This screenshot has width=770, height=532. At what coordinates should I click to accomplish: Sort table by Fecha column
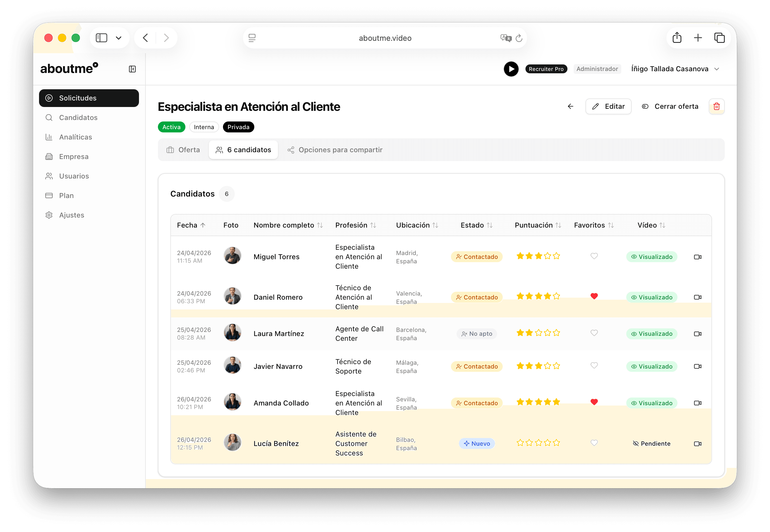pyautogui.click(x=191, y=225)
